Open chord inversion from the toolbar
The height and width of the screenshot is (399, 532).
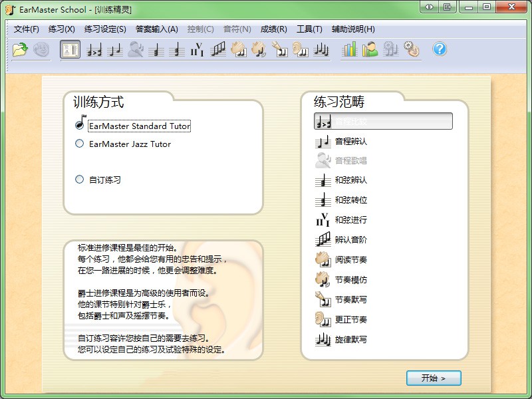point(177,49)
